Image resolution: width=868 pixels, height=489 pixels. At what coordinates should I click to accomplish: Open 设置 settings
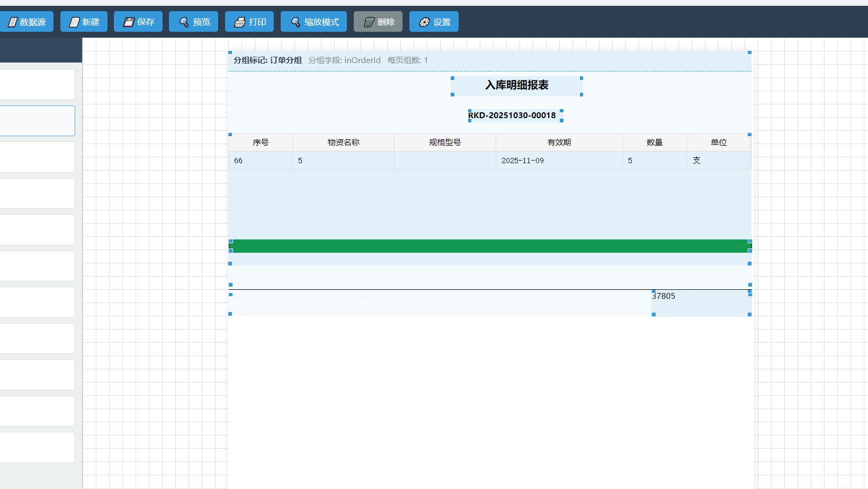[x=434, y=22]
